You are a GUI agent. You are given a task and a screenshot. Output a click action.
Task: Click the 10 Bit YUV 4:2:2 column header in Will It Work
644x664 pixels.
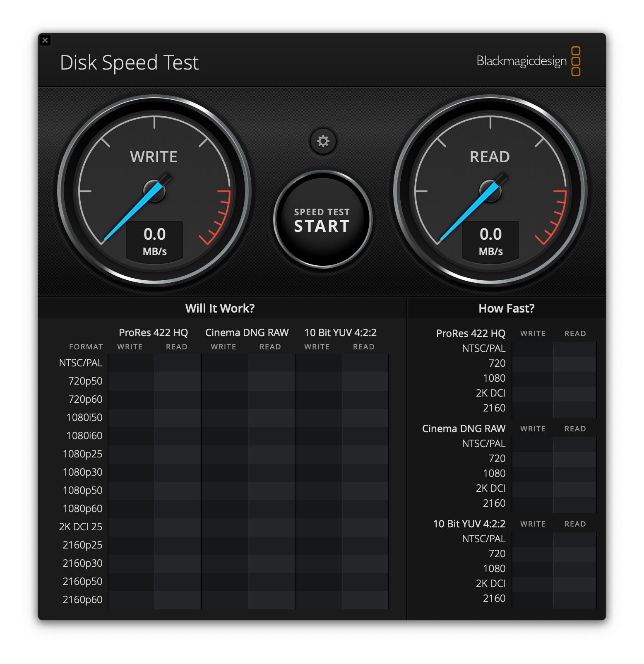340,332
